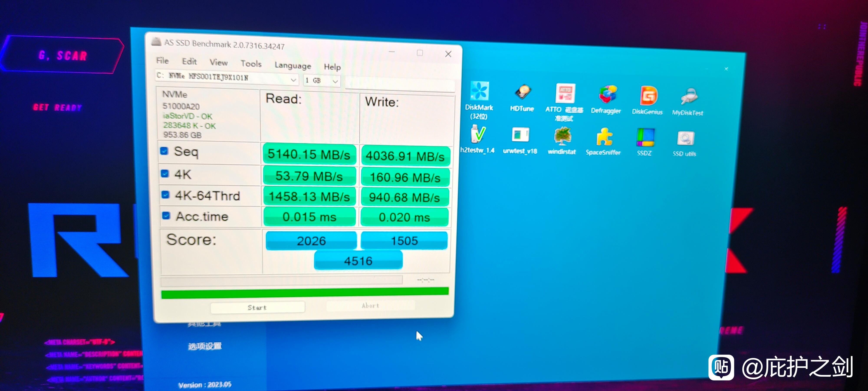Viewport: 868px width, 391px height.
Task: Click the 4K write value 160.96 MB/s
Action: (405, 177)
